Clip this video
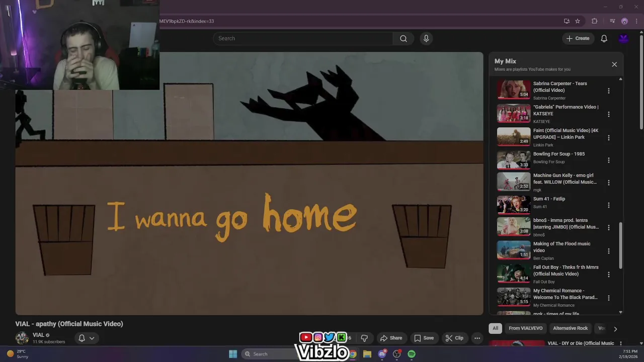Screen dimensions: 644x362 coord(454,338)
